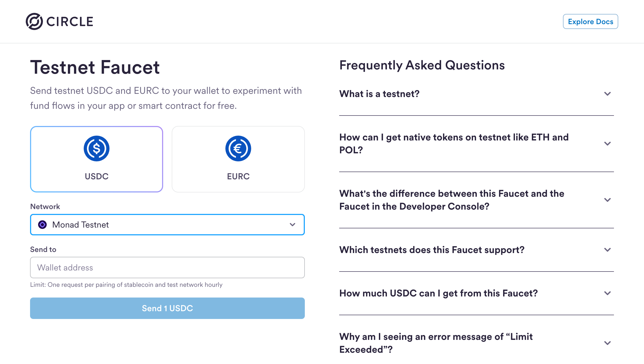Click the chevron beside the native tokens question
The image size is (644, 364).
coord(608,144)
